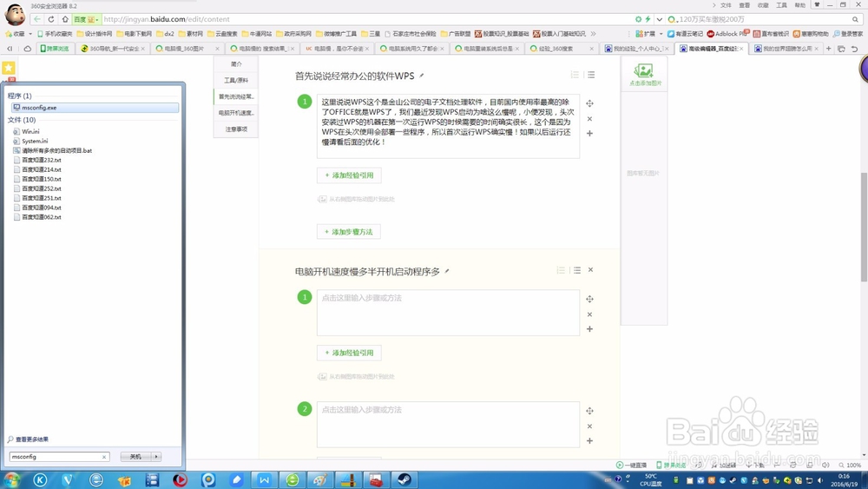The height and width of the screenshot is (489, 868).
Task: Clear the msconfig search box with X
Action: point(103,457)
